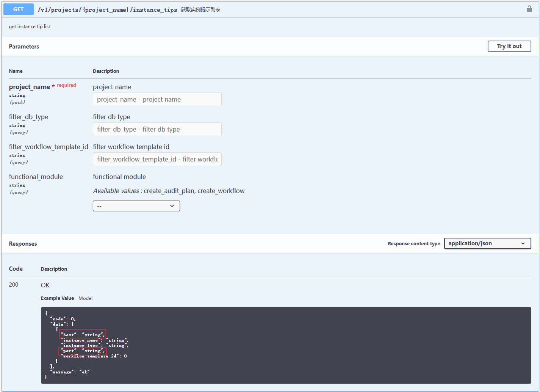Screen dimensions: 540x392
Task: Click the blue GET method badge
Action: click(x=18, y=9)
